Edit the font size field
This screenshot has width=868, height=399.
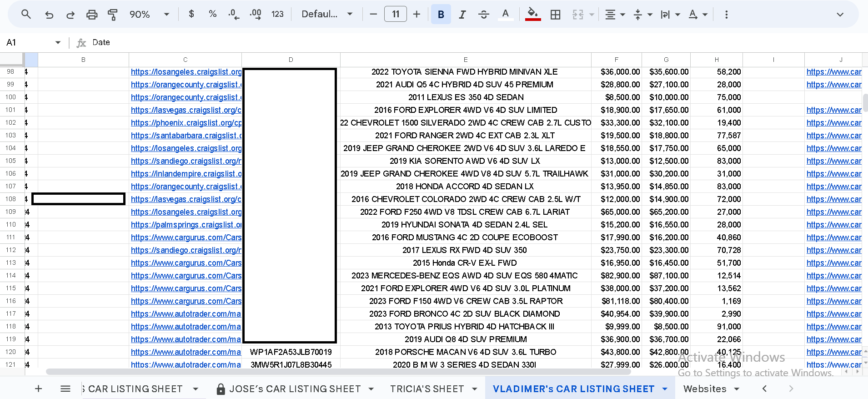pos(395,14)
